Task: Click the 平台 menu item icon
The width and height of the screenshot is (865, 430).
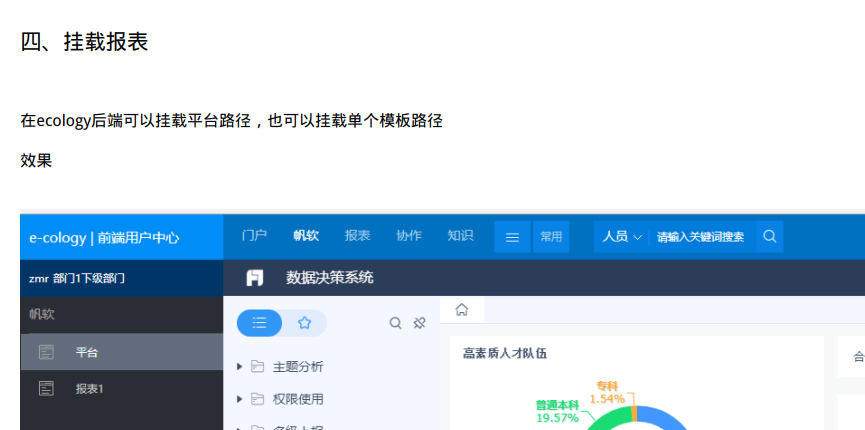Action: point(46,352)
